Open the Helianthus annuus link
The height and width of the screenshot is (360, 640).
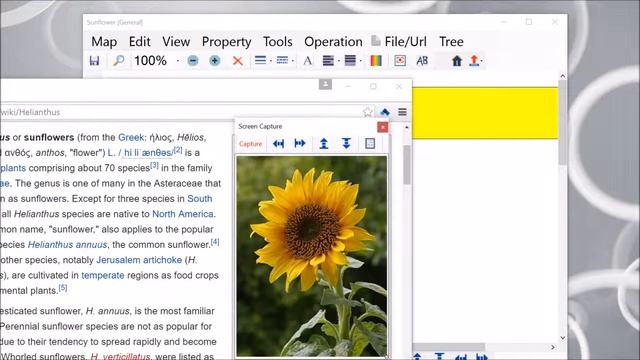click(67, 244)
